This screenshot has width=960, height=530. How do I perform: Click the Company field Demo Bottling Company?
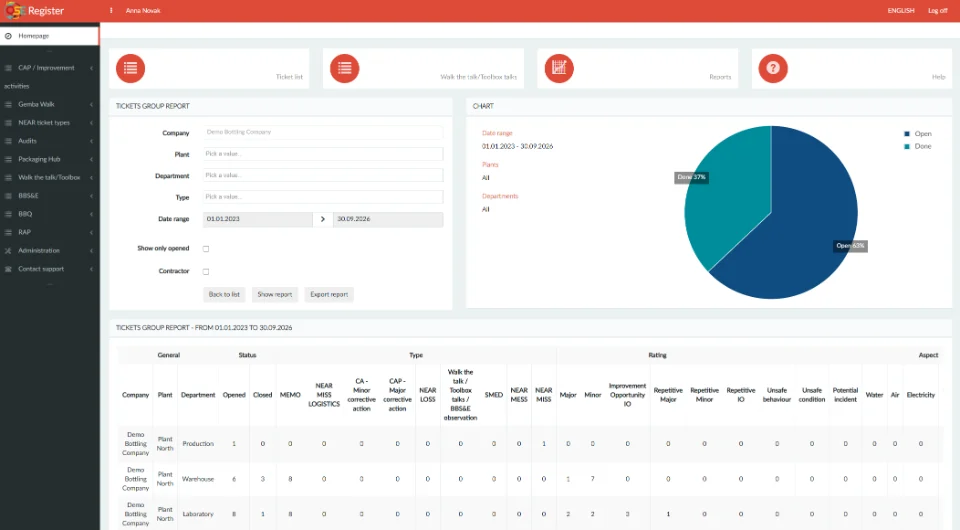[x=323, y=132]
